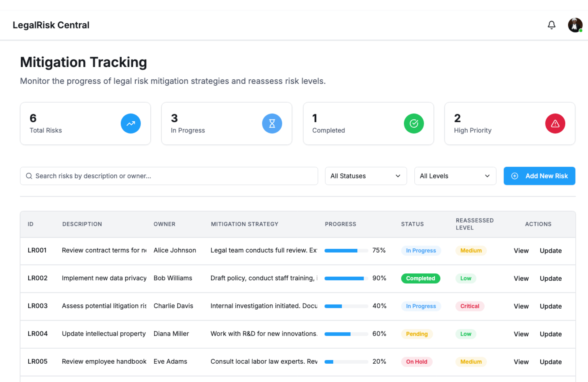Viewport: 588px width, 382px height.
Task: Update the LR003 litigation risk
Action: [x=550, y=306]
